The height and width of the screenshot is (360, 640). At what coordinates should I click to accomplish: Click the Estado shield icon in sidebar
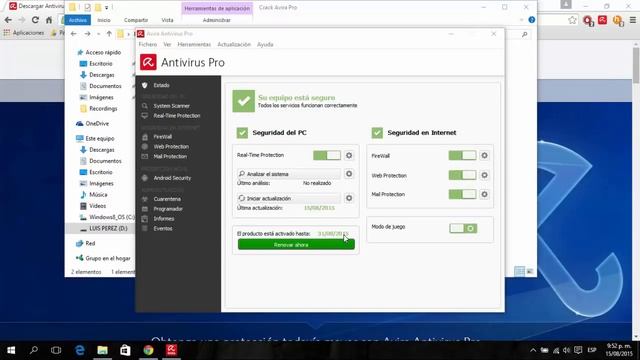click(144, 85)
